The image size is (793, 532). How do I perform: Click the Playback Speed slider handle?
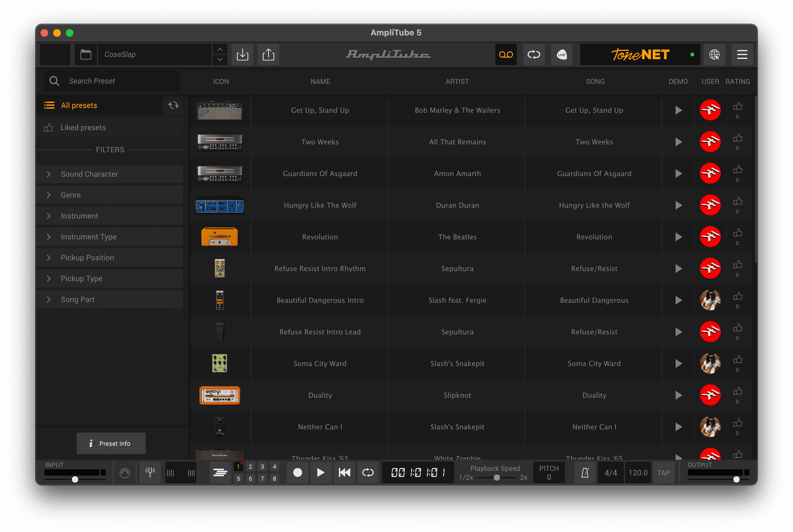pos(497,478)
